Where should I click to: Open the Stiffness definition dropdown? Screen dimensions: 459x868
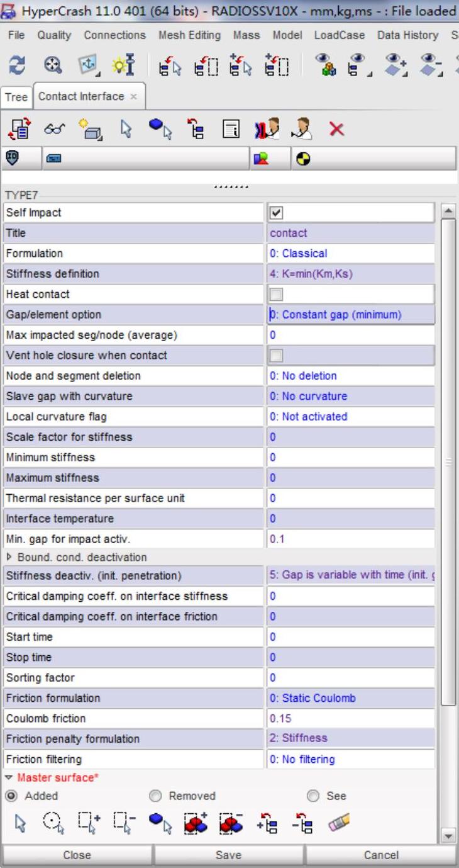click(x=350, y=274)
